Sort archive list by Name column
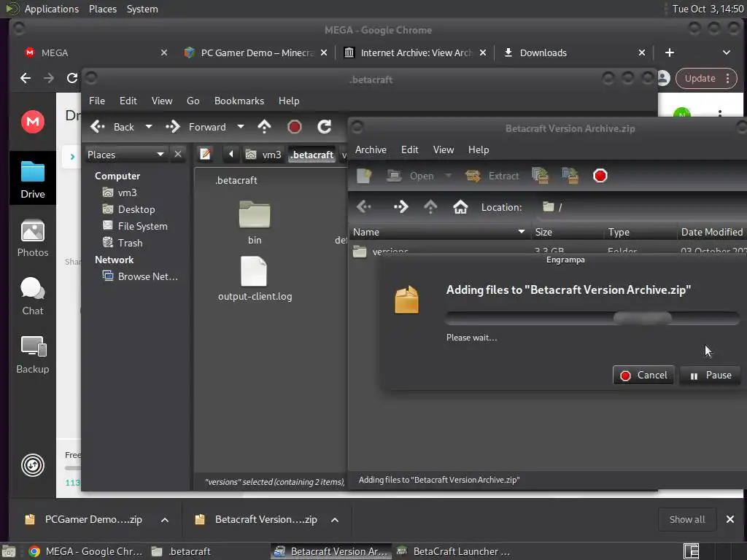The image size is (747, 560). (438, 232)
